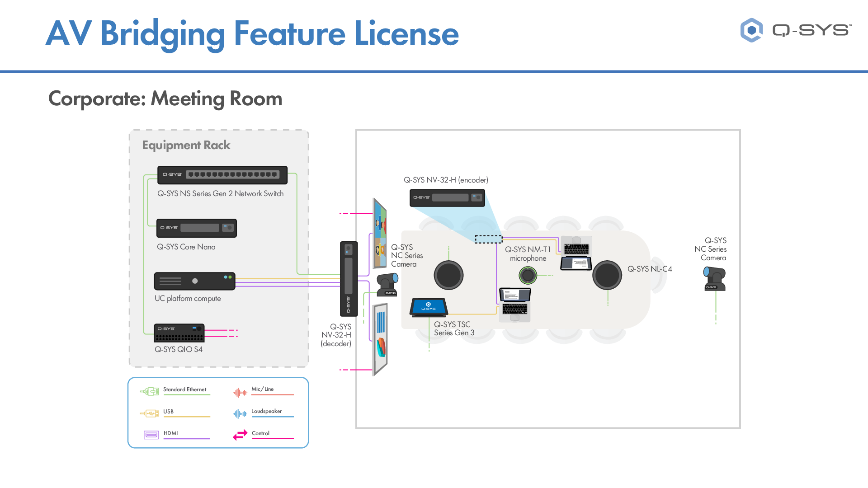
Task: Select the Equipment Rack panel header
Action: pos(186,145)
